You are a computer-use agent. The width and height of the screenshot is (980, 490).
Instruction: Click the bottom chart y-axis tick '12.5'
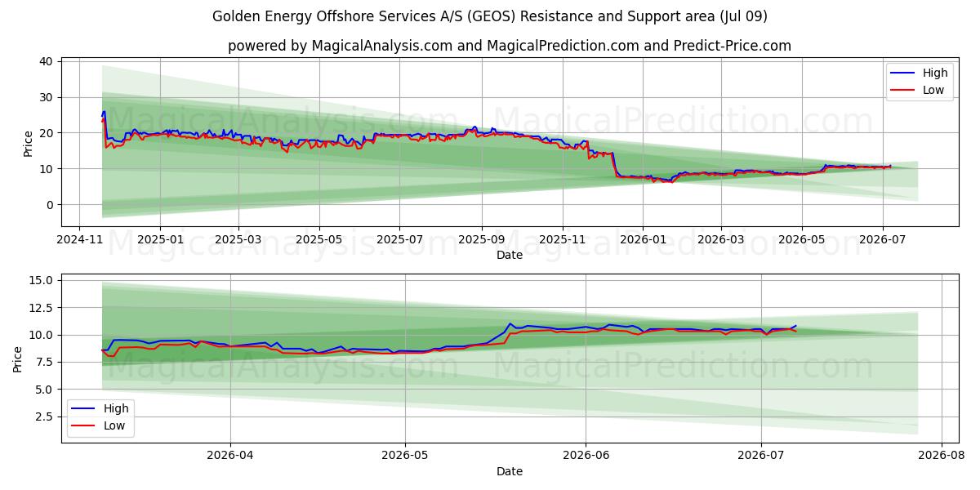(42, 308)
